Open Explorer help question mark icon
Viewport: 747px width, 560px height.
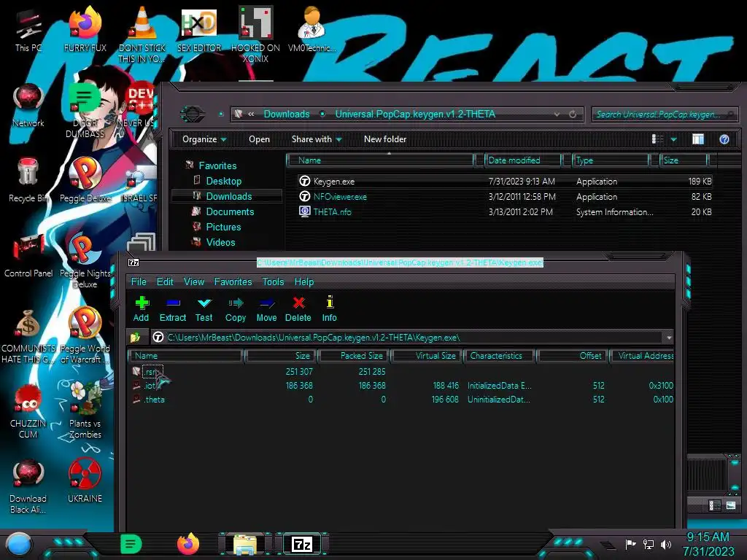click(724, 139)
